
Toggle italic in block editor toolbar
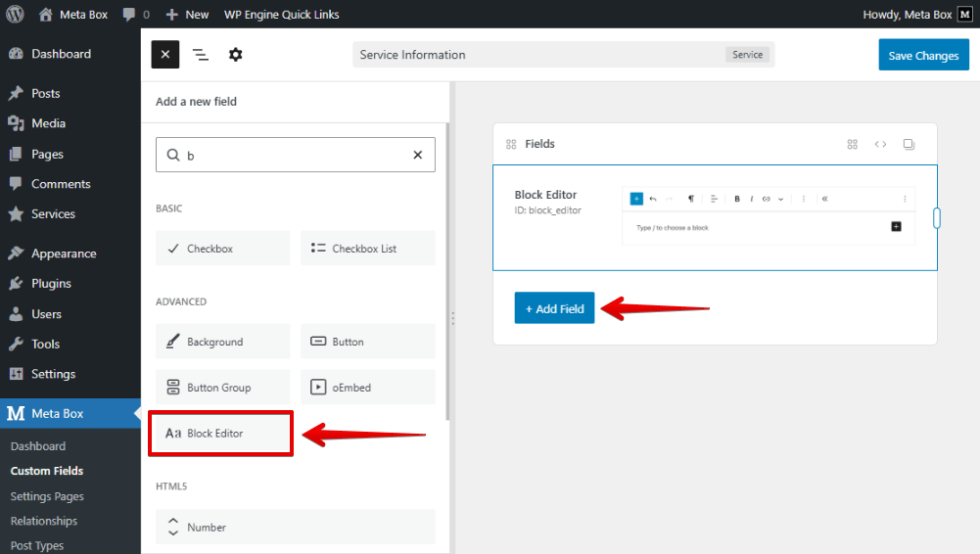point(751,199)
